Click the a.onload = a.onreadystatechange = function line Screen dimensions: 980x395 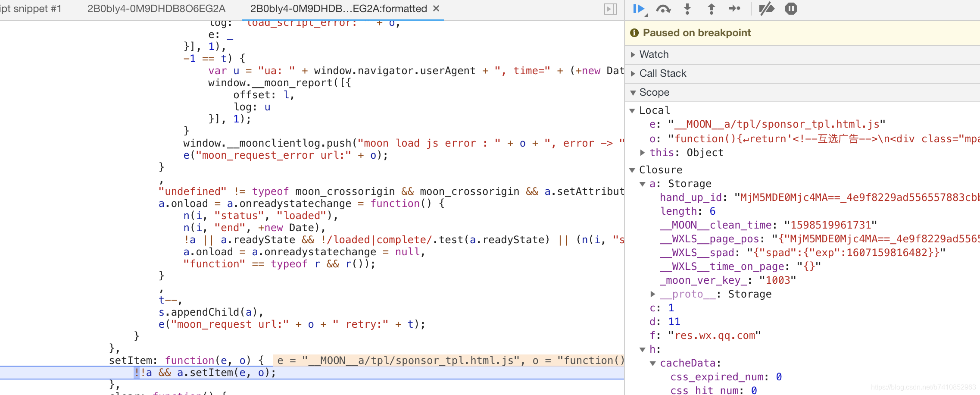point(302,204)
